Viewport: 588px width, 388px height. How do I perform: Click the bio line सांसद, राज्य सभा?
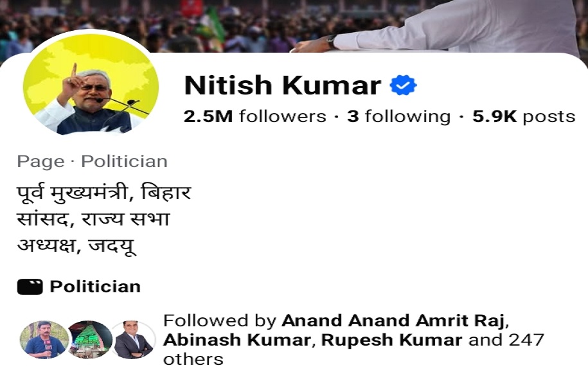(x=93, y=219)
